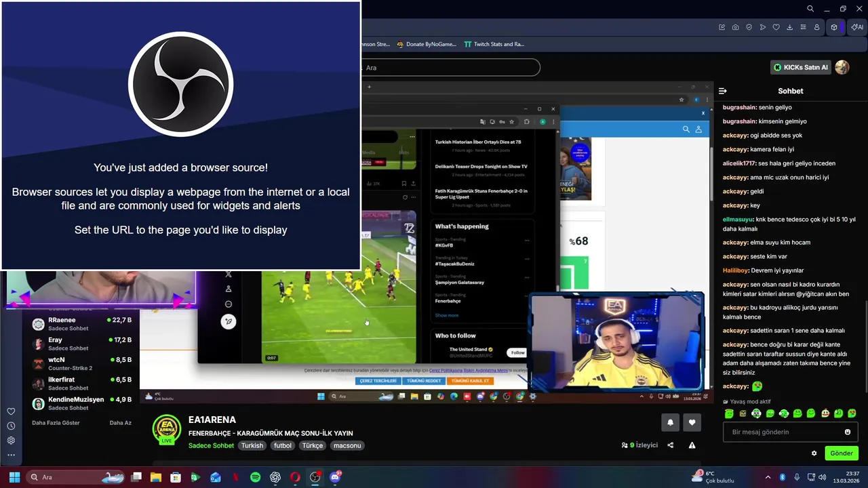Open downloads icon in browser toolbar
This screenshot has width=868, height=488.
[x=790, y=27]
